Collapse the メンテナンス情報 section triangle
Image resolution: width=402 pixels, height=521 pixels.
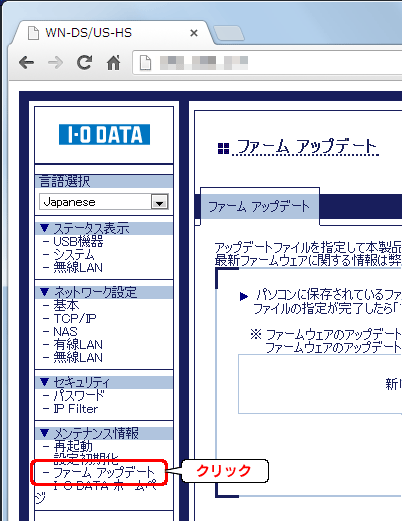point(45,433)
